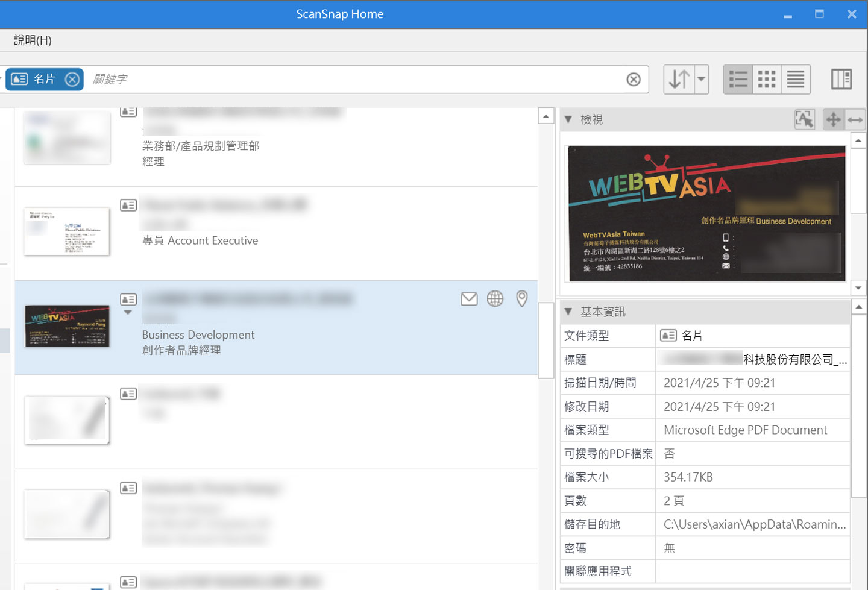The height and width of the screenshot is (590, 868).
Task: Switch to thumbnail grid view
Action: click(x=767, y=80)
